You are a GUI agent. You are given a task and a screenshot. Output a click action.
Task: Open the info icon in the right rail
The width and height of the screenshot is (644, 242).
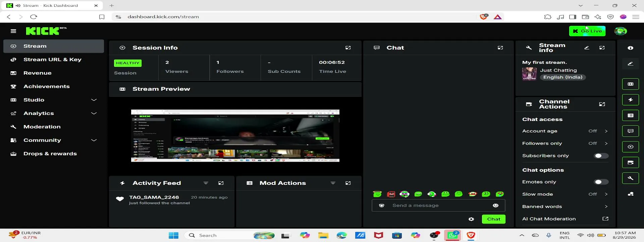[631, 48]
